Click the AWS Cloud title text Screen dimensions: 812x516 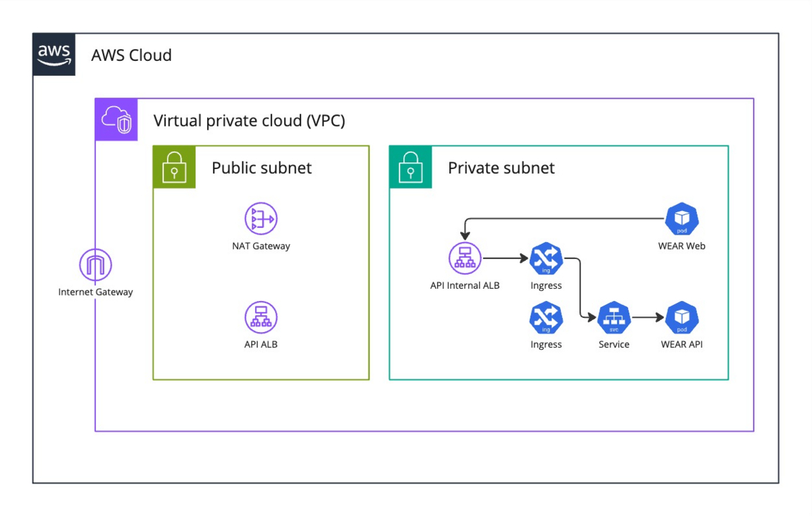(131, 55)
